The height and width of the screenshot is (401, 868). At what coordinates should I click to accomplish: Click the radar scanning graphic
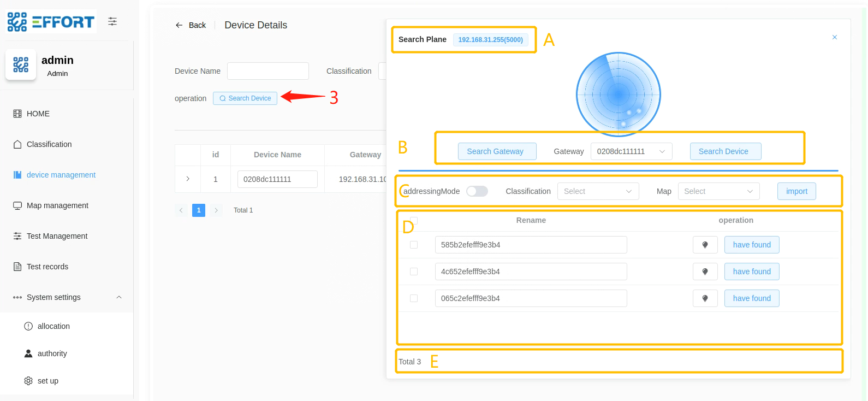point(619,94)
